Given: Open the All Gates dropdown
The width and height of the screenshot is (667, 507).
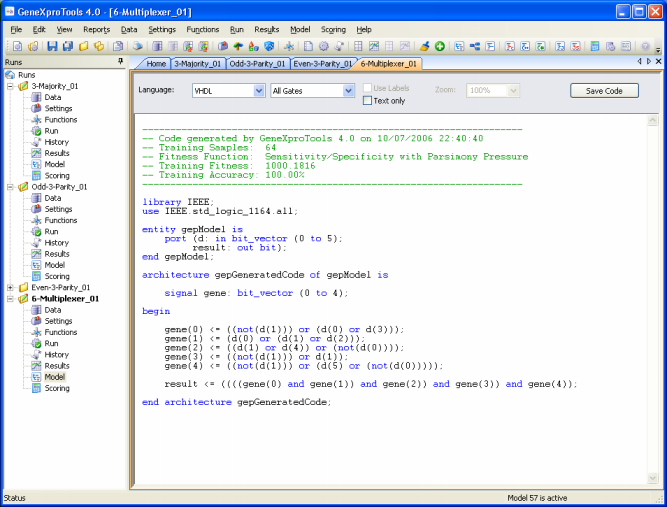Looking at the screenshot, I should tap(348, 91).
